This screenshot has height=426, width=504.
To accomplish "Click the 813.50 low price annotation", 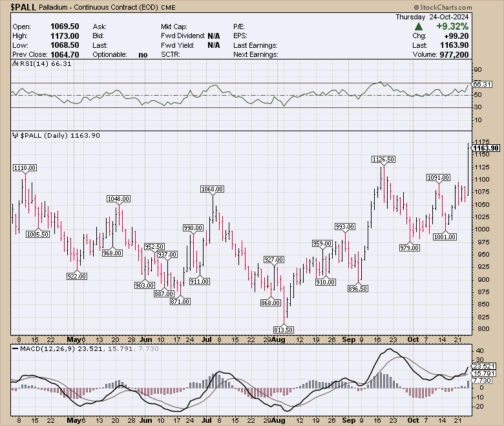I will click(x=284, y=330).
